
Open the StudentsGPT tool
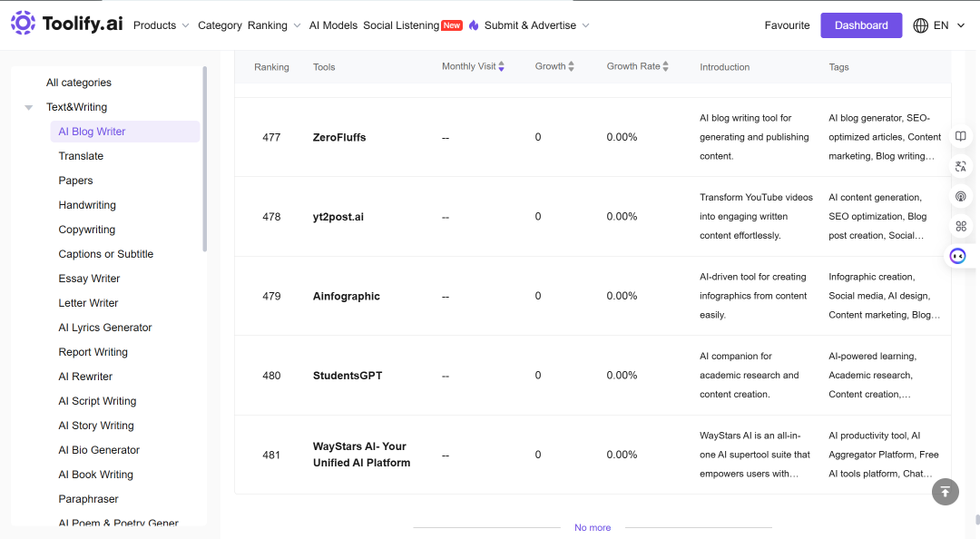click(348, 376)
